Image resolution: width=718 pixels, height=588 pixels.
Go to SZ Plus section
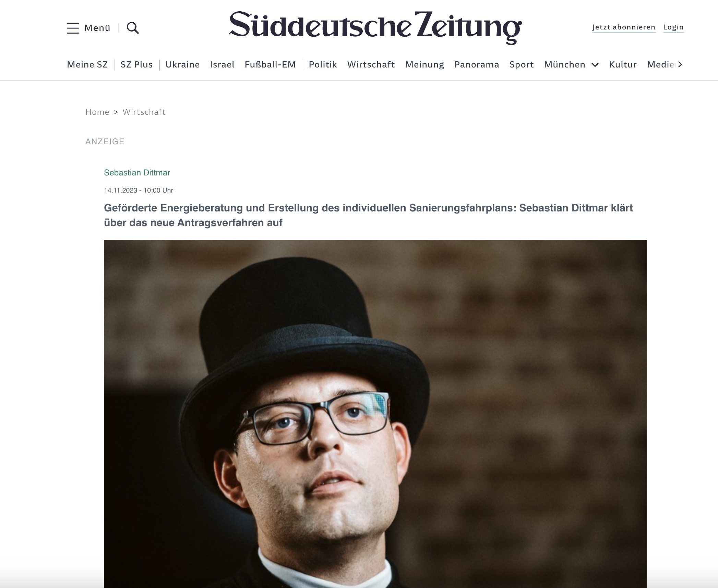point(136,64)
